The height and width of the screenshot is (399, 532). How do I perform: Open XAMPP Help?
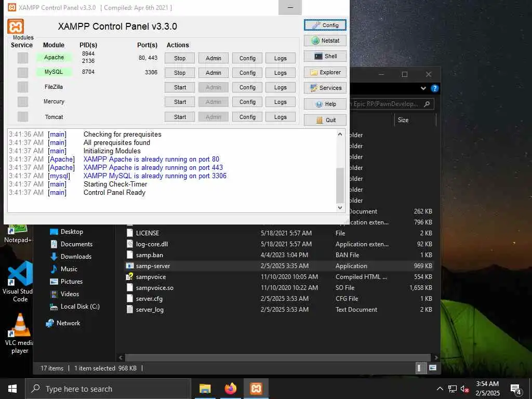click(325, 104)
